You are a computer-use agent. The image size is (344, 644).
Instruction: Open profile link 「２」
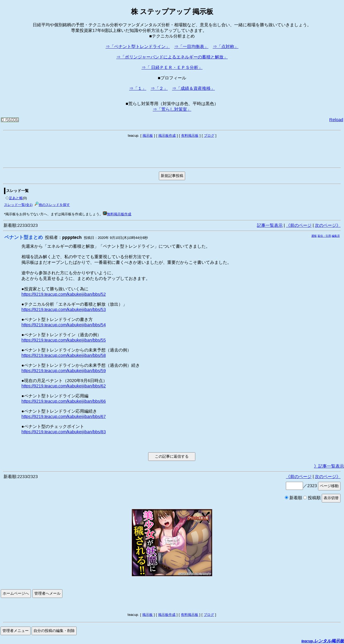click(159, 88)
